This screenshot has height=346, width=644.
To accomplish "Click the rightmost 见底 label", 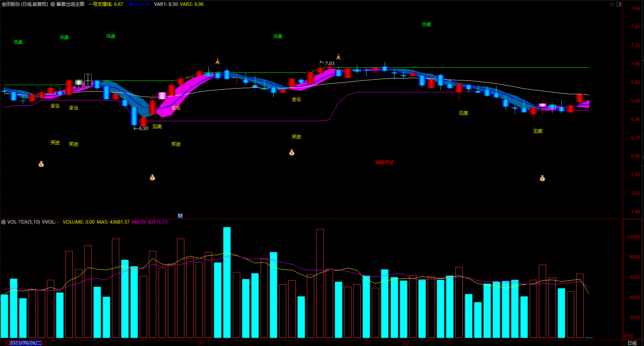I will tap(538, 131).
